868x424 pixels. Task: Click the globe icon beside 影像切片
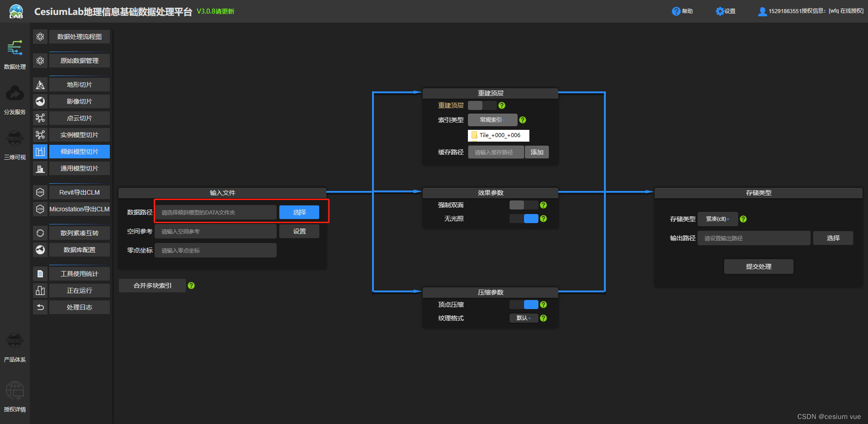pos(40,101)
